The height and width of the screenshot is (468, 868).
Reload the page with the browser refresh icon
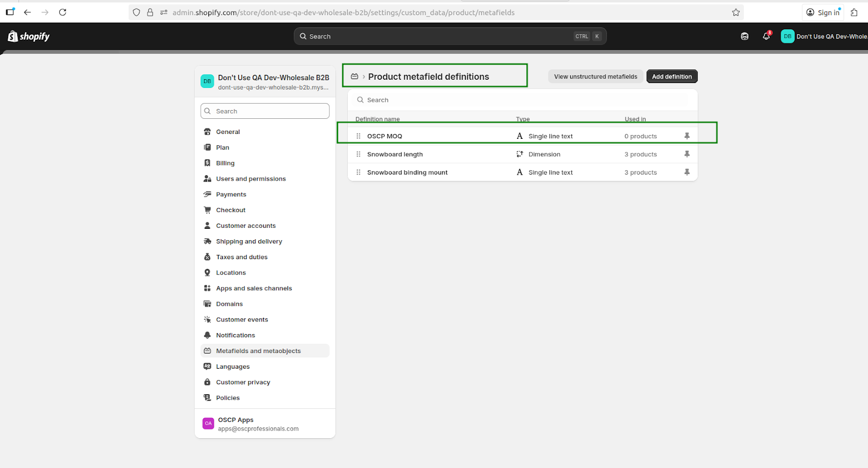click(x=62, y=12)
